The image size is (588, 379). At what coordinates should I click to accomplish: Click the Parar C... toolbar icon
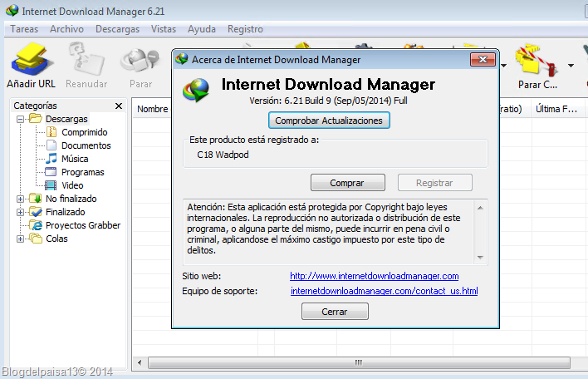[537, 59]
